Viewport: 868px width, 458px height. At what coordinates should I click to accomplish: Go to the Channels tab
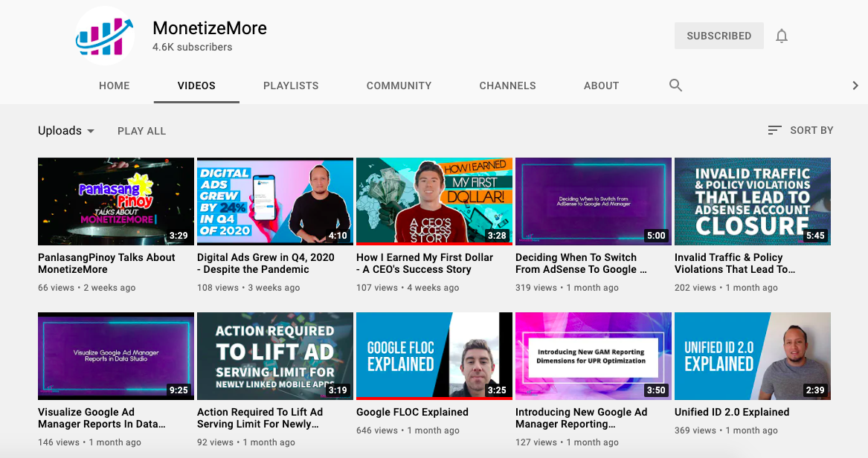[507, 86]
